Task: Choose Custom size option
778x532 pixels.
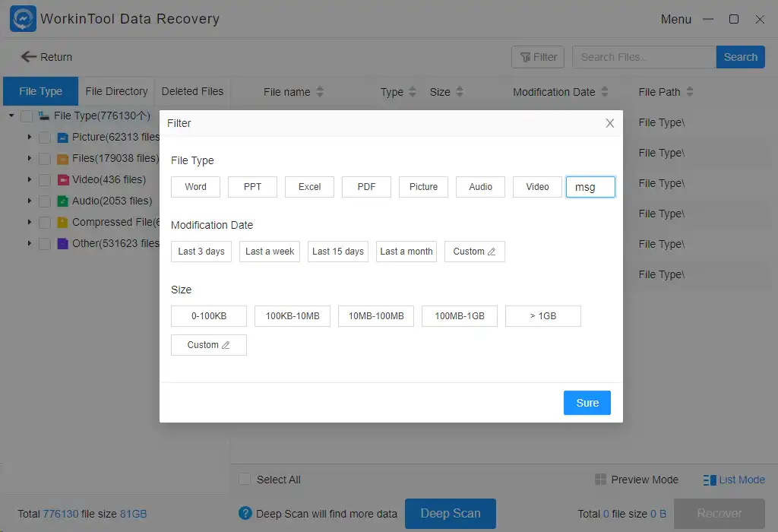Action: point(209,345)
